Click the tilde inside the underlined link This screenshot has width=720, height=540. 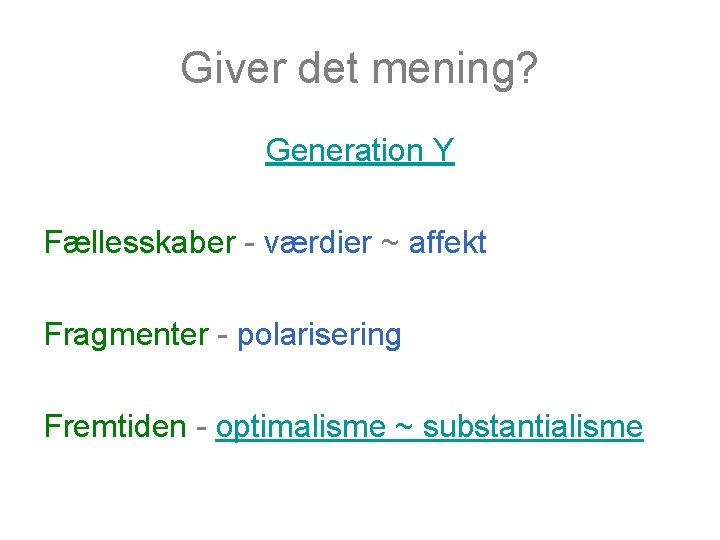coord(404,428)
